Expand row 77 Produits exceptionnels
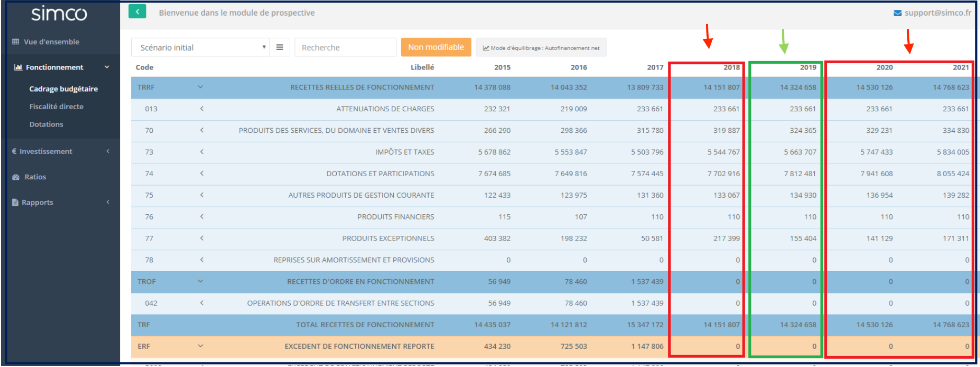The height and width of the screenshot is (367, 980). (x=201, y=238)
